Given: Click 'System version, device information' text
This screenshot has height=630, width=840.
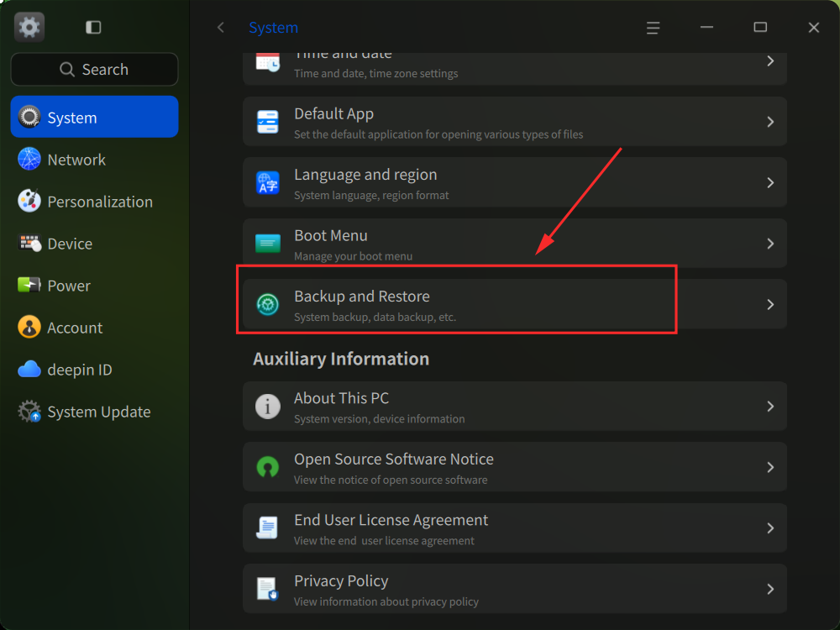Looking at the screenshot, I should coord(380,419).
